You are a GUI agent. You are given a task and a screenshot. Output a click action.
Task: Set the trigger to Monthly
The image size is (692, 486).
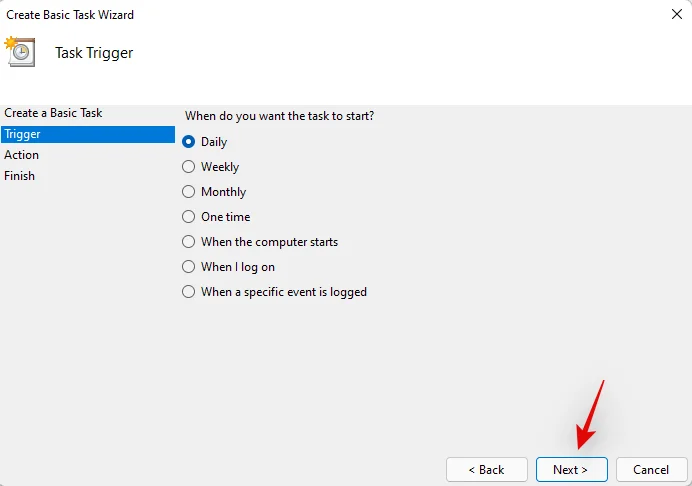pos(189,192)
